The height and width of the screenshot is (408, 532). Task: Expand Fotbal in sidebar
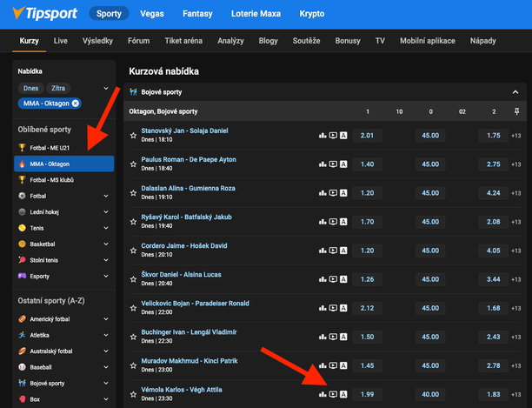[106, 196]
